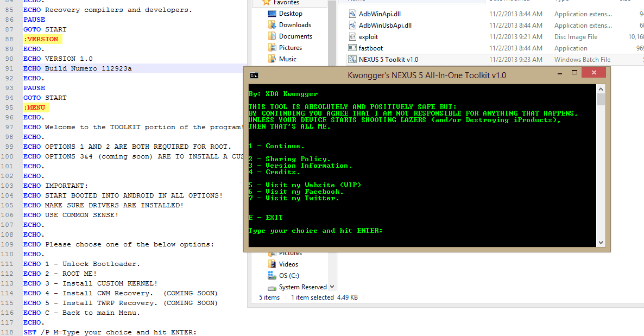This screenshot has width=644, height=336.
Task: Open OS (C:) drive in navigation pane
Action: coord(289,276)
